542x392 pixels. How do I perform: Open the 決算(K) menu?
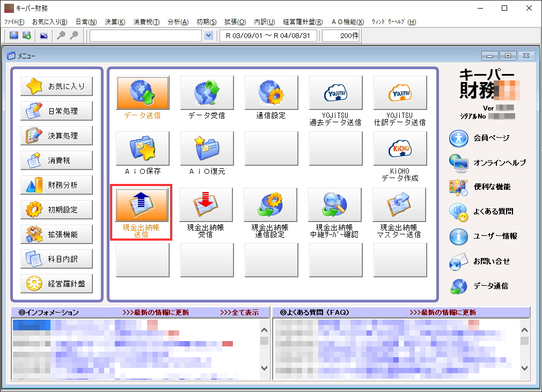115,22
